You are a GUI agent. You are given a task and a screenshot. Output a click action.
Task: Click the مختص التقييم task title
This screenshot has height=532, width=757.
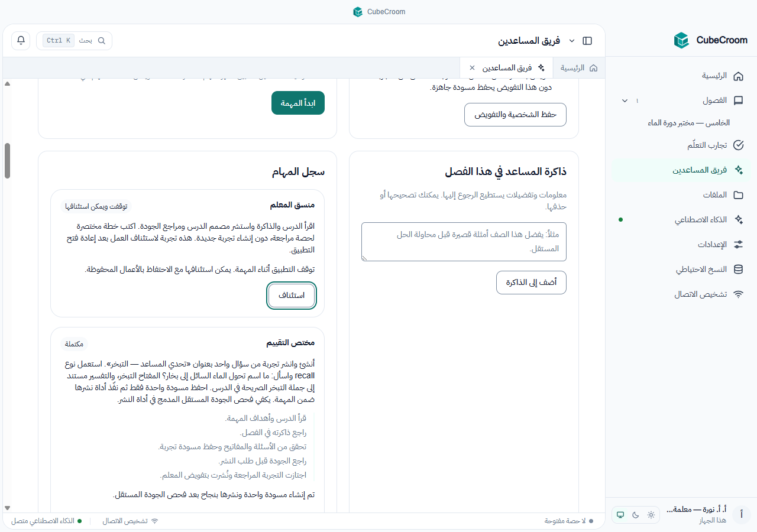(290, 343)
